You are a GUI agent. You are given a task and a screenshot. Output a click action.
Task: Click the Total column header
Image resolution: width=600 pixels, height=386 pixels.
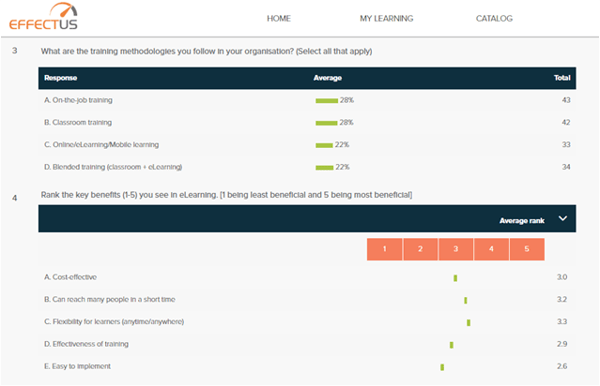point(562,78)
